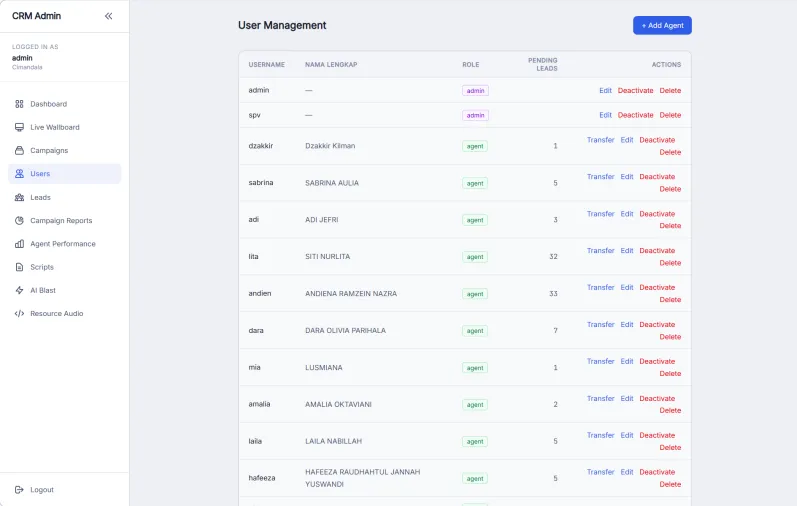Open Live Wallboard from the sidebar

tap(65, 127)
